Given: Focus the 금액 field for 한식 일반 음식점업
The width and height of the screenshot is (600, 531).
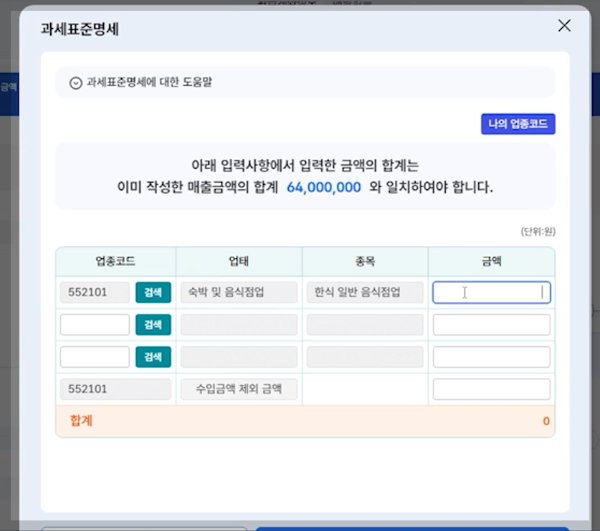Looking at the screenshot, I should [x=491, y=293].
